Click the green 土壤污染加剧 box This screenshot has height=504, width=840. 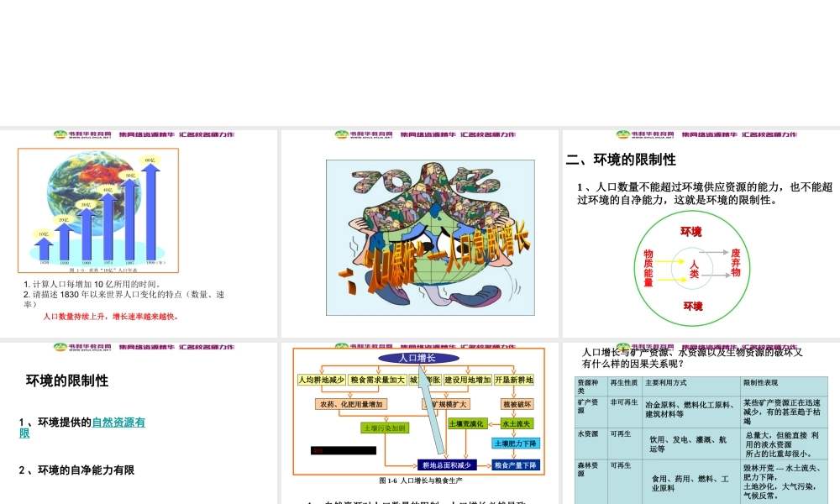(x=386, y=428)
